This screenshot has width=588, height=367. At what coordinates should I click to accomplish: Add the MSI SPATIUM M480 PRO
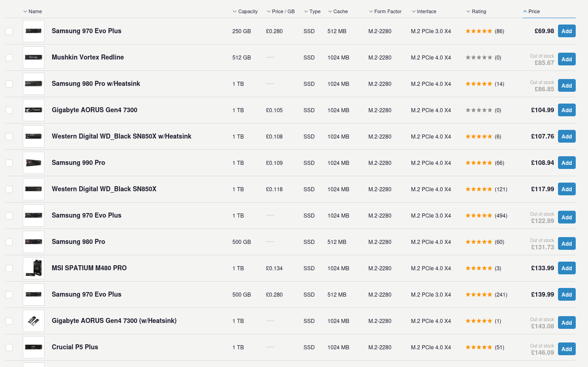(566, 268)
